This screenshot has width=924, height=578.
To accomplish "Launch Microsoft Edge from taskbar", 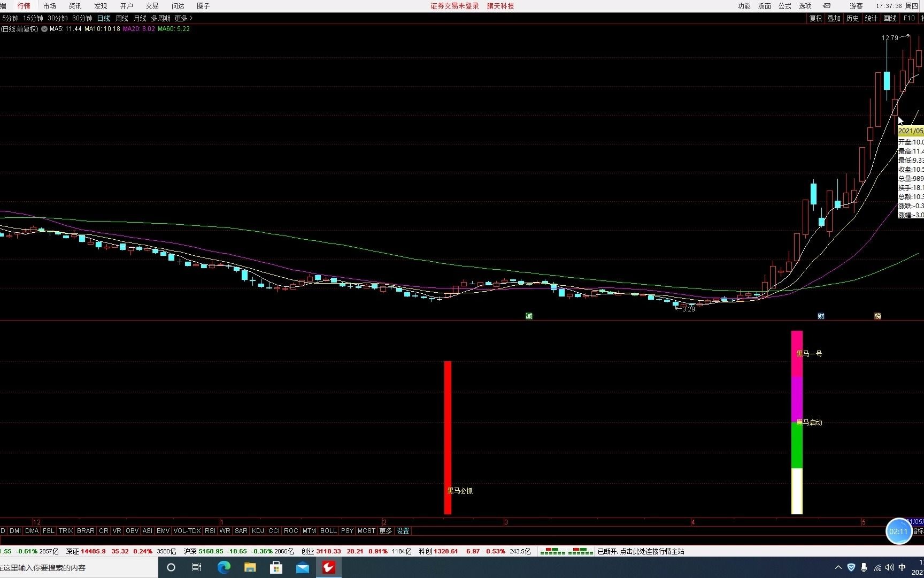I will [x=224, y=567].
